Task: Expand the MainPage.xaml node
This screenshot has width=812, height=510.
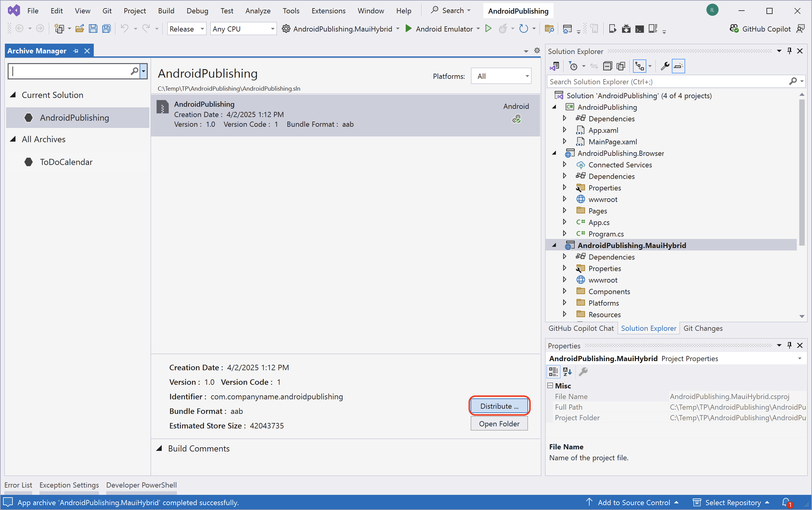Action: click(564, 142)
